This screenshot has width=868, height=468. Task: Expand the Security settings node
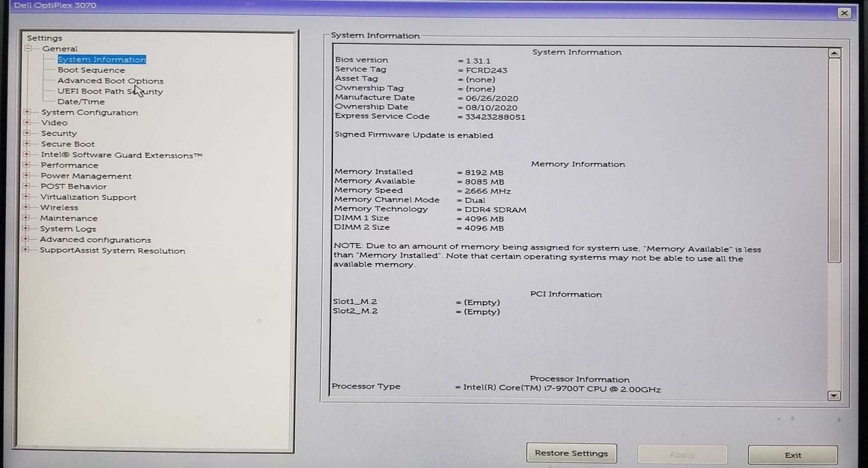click(27, 134)
